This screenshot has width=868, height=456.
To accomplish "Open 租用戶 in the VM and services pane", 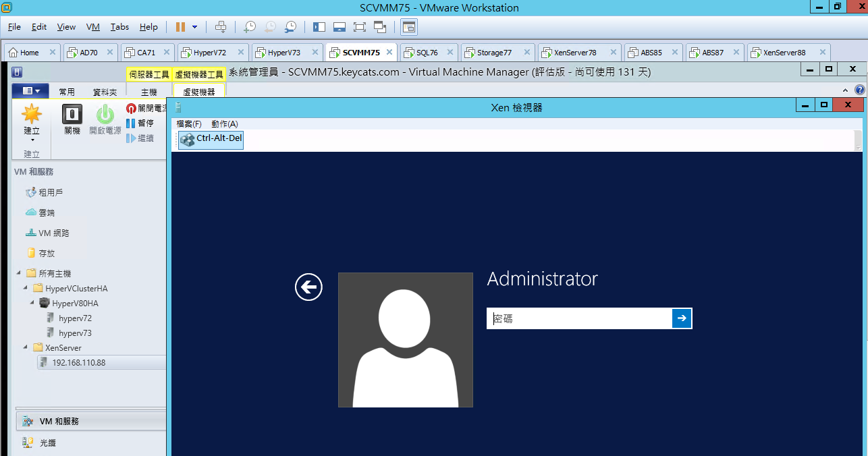I will 45,192.
